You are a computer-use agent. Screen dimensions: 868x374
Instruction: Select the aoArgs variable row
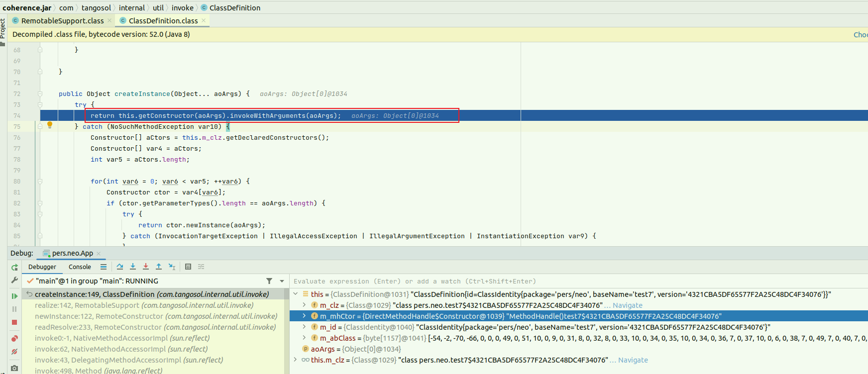click(579, 349)
